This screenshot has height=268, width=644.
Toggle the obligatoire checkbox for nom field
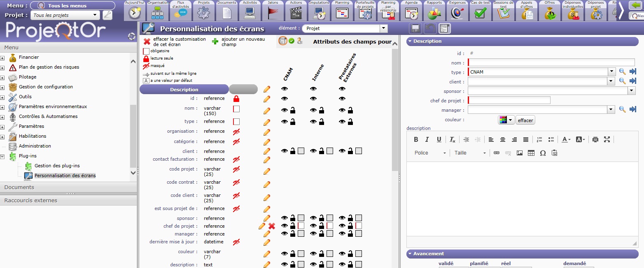[236, 109]
